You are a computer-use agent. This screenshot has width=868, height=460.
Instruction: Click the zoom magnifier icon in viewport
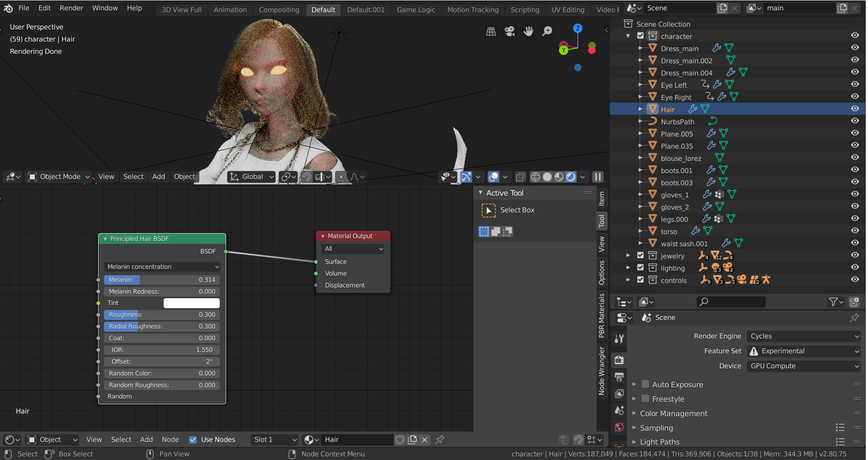547,31
